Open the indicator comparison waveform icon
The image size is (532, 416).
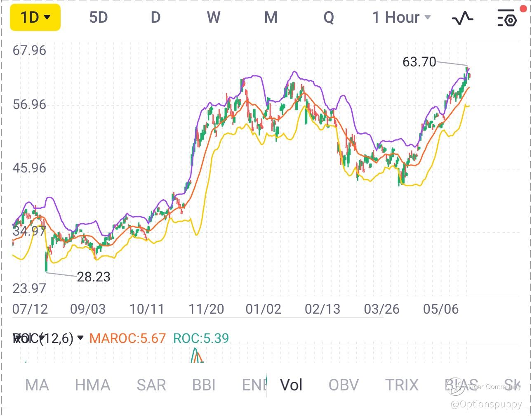point(462,18)
